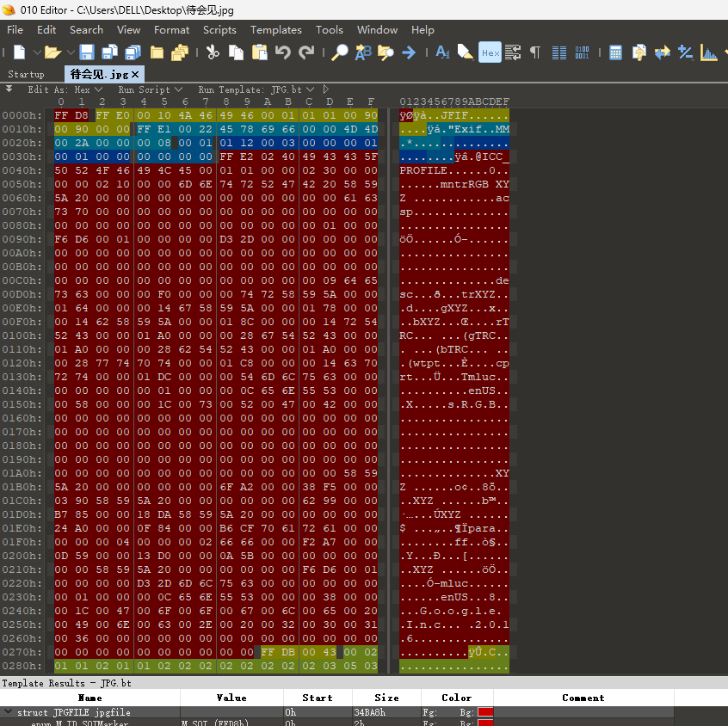
Task: Open dropdown arrow next to New file
Action: (37, 52)
